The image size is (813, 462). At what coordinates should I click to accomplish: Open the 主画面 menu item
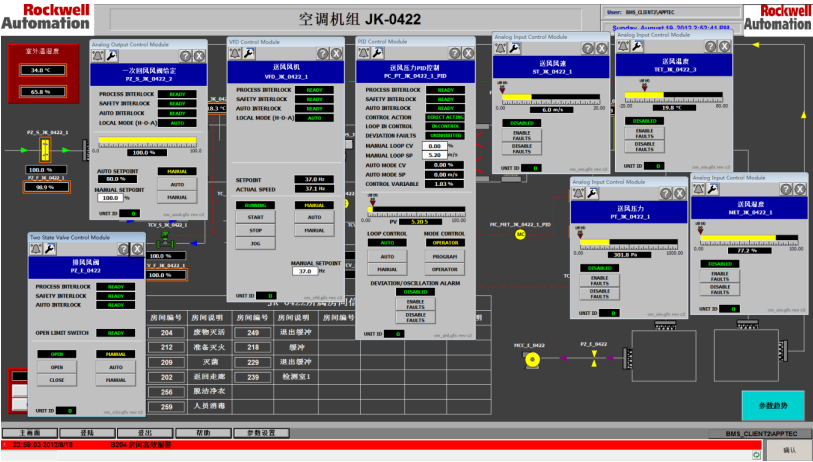(x=28, y=434)
